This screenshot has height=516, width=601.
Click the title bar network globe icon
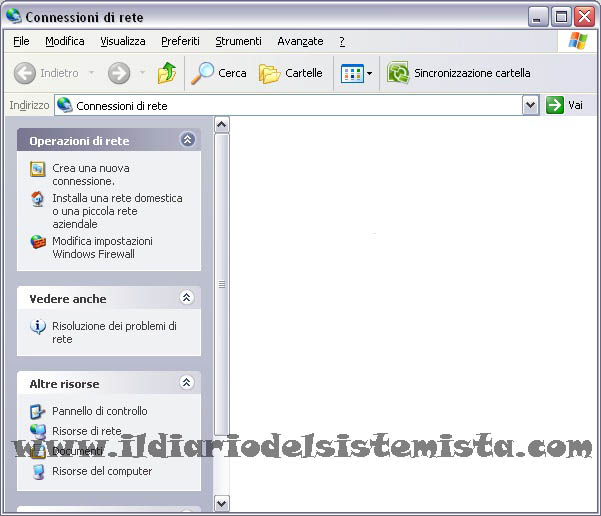point(14,16)
